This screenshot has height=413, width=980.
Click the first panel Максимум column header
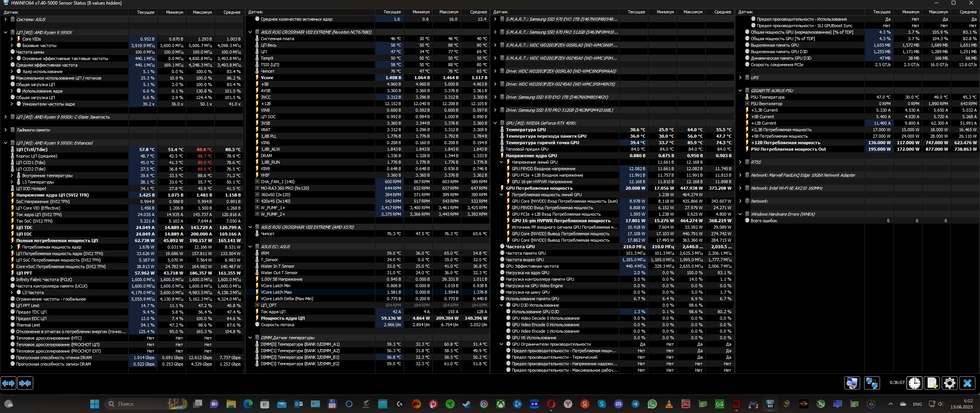[x=202, y=12]
